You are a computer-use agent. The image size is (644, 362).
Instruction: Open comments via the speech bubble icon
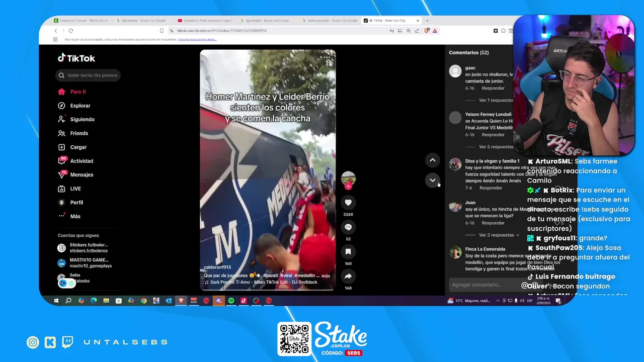pyautogui.click(x=348, y=227)
